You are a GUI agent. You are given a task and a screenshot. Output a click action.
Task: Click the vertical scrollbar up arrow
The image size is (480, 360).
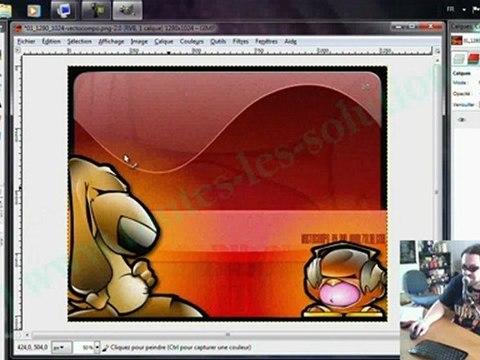coord(437,60)
